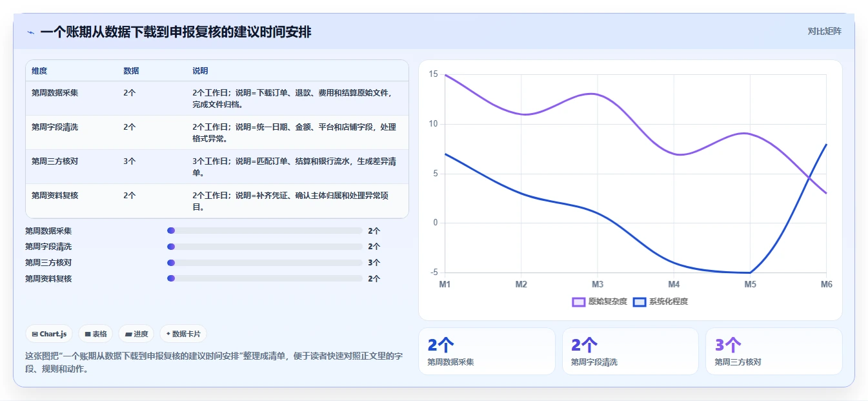868x401 pixels.
Task: Click the 第周三方核对 progress bar
Action: click(265, 263)
